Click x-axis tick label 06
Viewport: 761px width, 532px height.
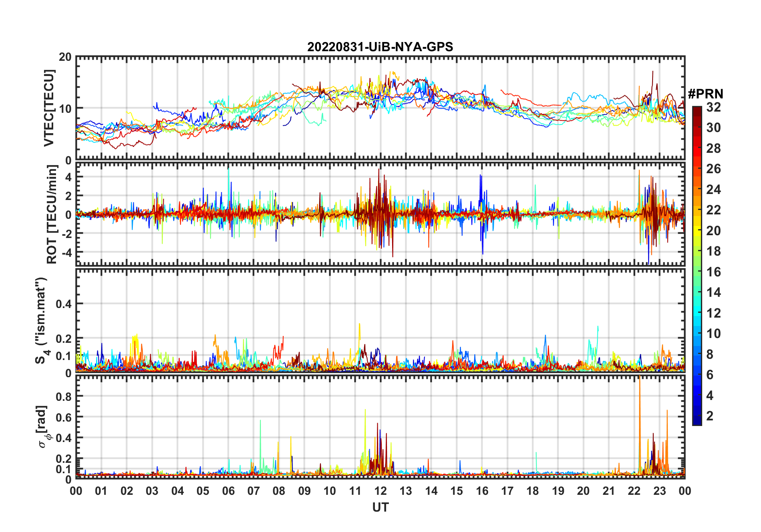point(228,491)
